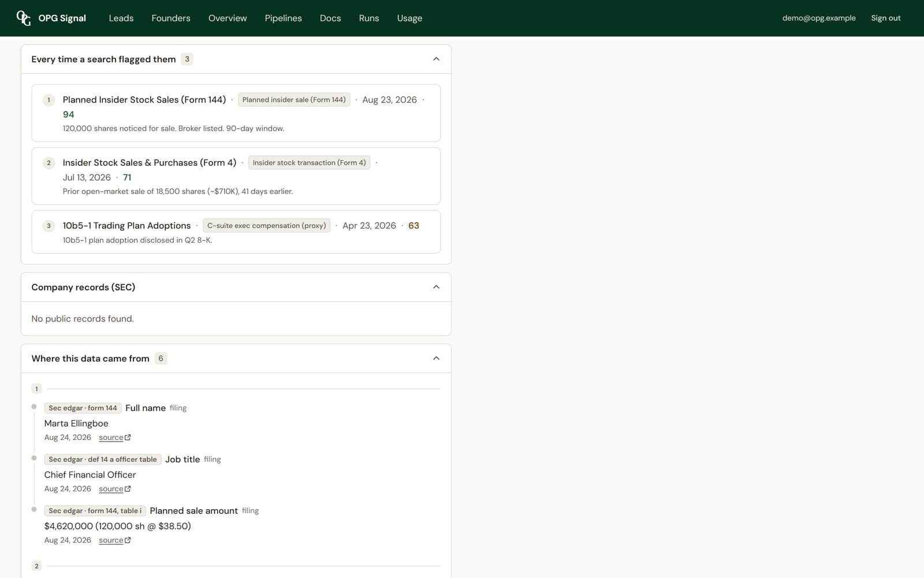This screenshot has height=578, width=924.
Task: Click the OPG Signal logo icon
Action: 24,18
